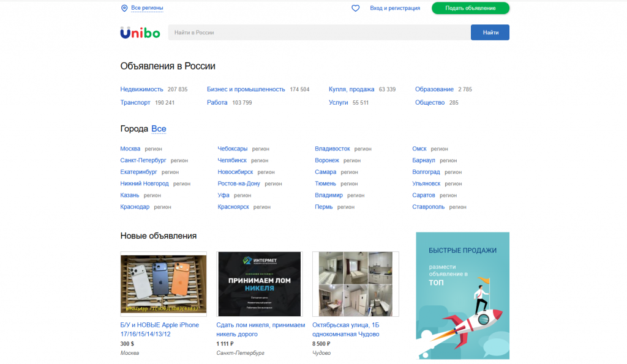627x364 pixels.
Task: Open Вход и регистрация link
Action: point(395,8)
